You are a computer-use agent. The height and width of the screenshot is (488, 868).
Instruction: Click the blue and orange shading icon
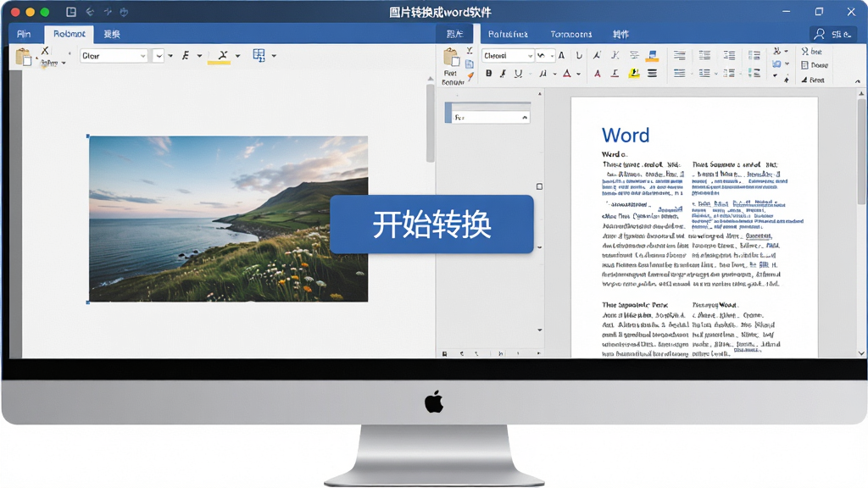coord(652,55)
